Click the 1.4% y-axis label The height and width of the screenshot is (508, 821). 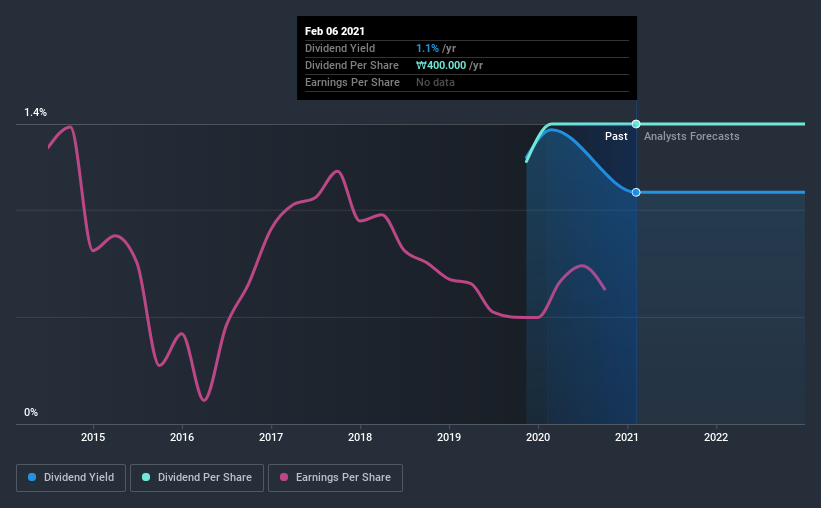(36, 113)
